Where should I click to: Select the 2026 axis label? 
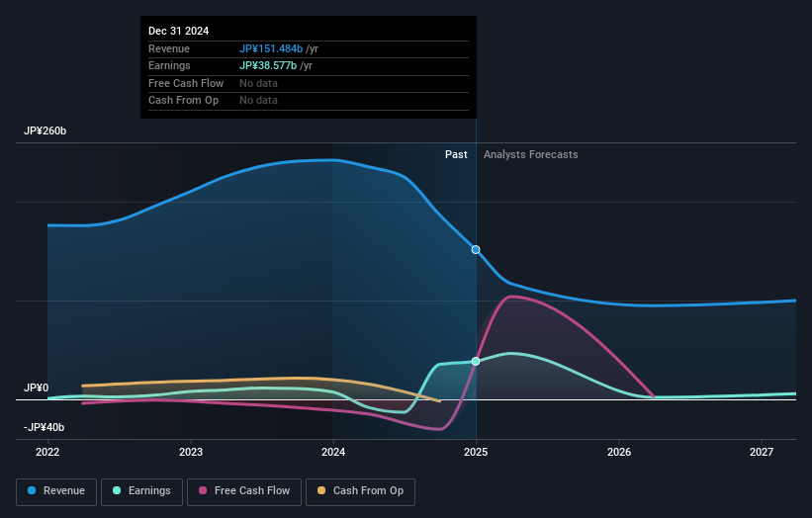point(619,452)
